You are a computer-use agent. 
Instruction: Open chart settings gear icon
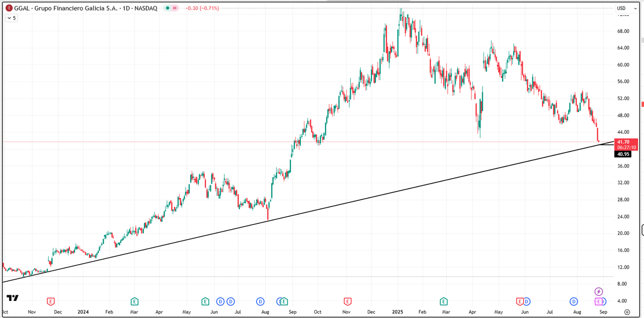pos(627,312)
